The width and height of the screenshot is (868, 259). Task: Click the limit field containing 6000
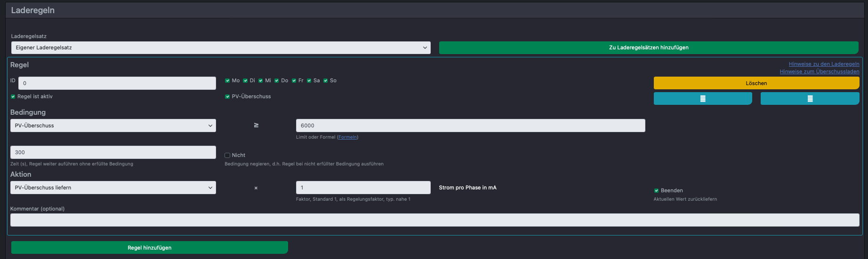click(x=471, y=126)
